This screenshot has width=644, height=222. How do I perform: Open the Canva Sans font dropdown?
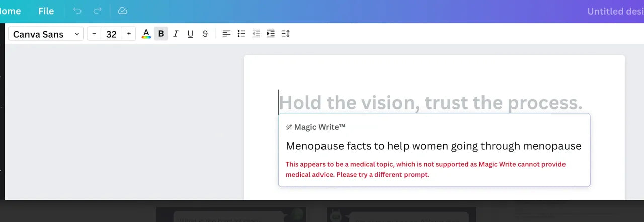pyautogui.click(x=46, y=34)
